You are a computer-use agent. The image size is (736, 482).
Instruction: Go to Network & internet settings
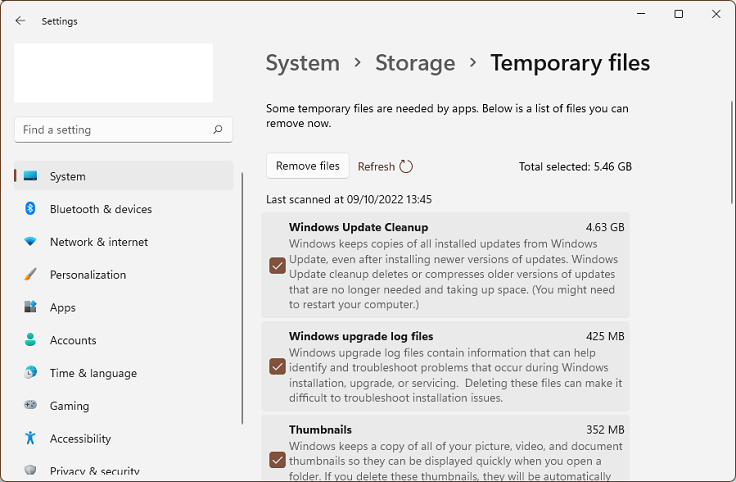pos(123,242)
